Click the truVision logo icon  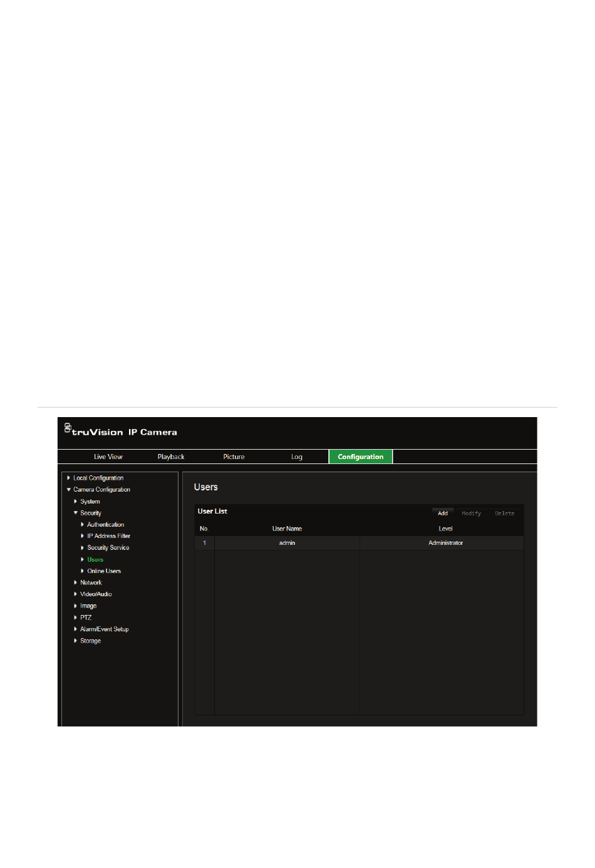68,428
